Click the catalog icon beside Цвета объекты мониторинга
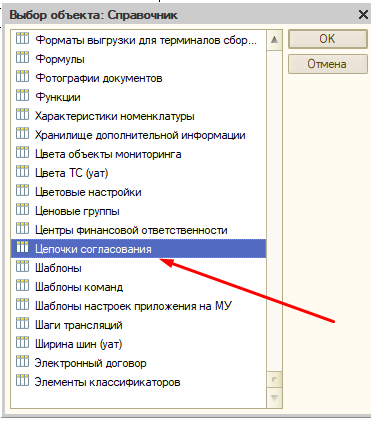Viewport: 371px width, 423px height. (22, 152)
